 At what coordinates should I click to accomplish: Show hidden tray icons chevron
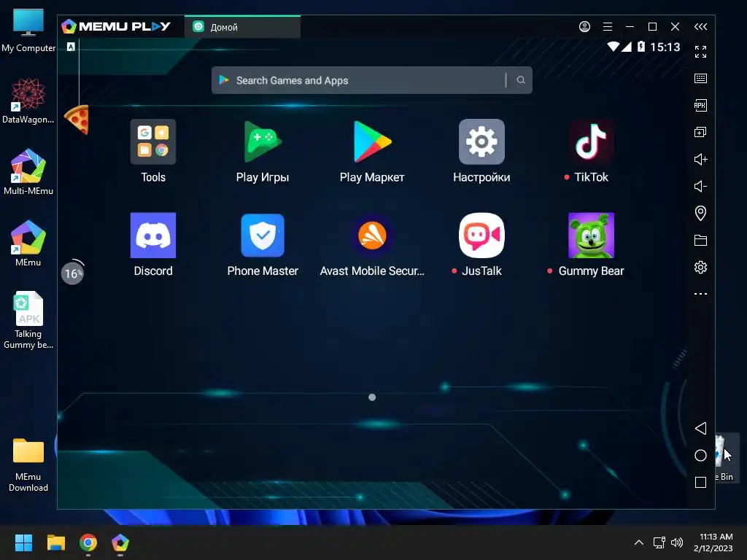(x=639, y=542)
